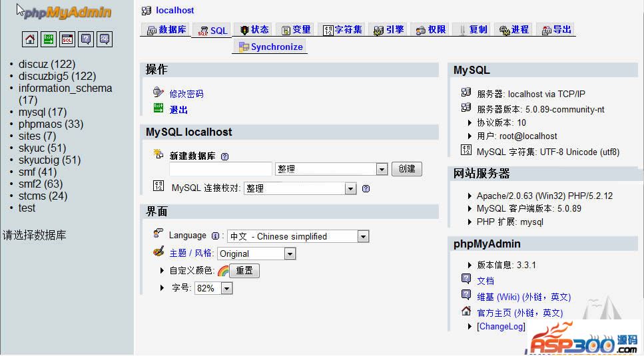
Task: Click the info icon next to Language
Action: coord(215,236)
